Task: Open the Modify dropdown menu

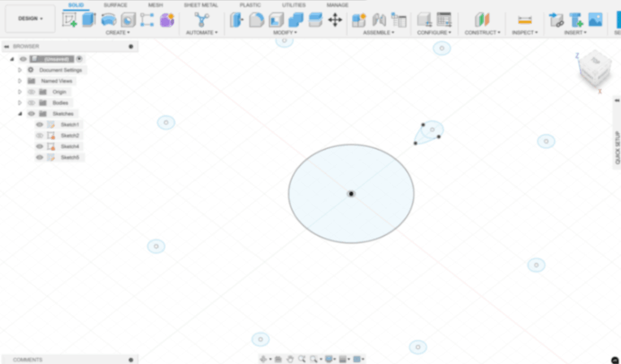Action: tap(285, 33)
